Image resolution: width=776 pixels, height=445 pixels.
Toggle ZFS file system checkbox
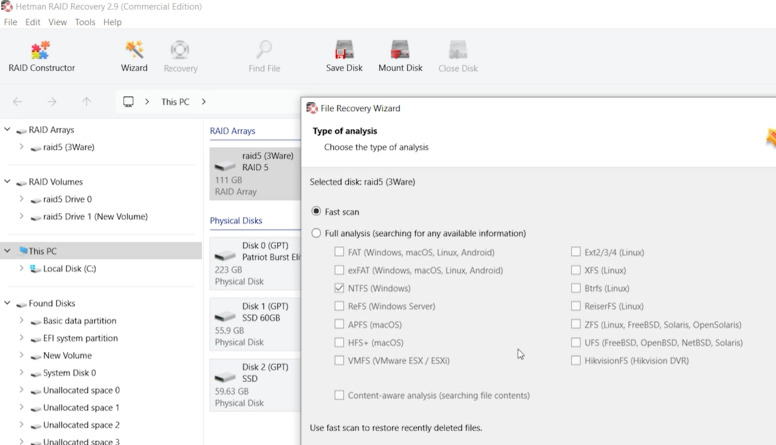click(576, 324)
